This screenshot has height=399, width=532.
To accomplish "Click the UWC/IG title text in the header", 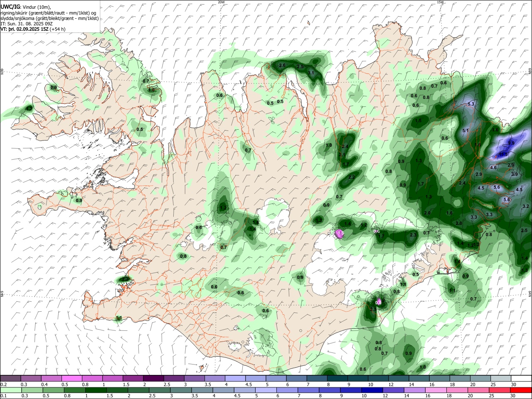I will 10,7.
